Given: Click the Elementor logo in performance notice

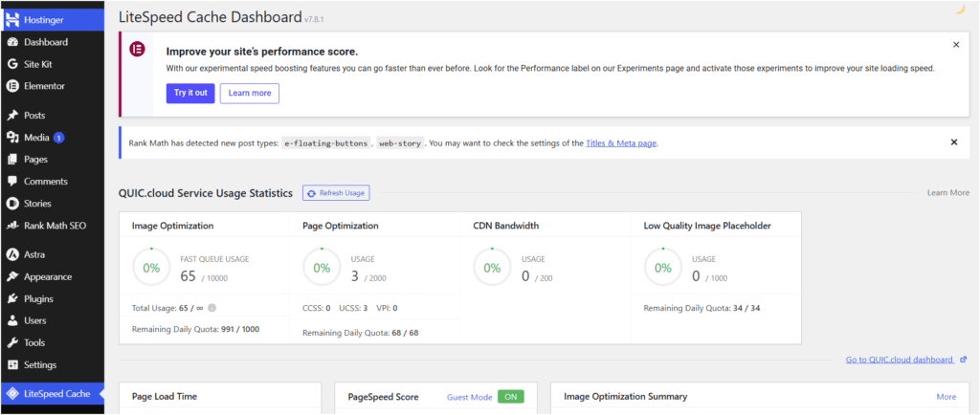Looking at the screenshot, I should tap(137, 50).
